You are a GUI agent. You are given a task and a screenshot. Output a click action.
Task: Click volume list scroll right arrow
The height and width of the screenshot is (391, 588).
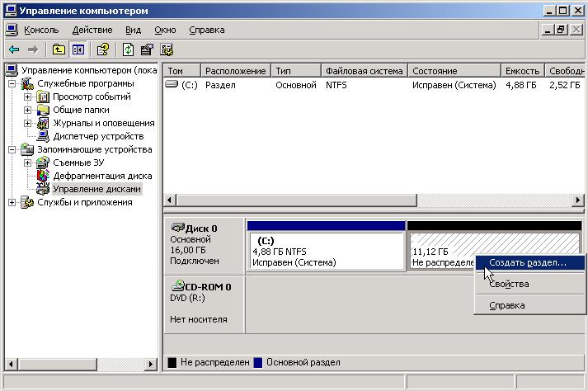click(x=578, y=200)
